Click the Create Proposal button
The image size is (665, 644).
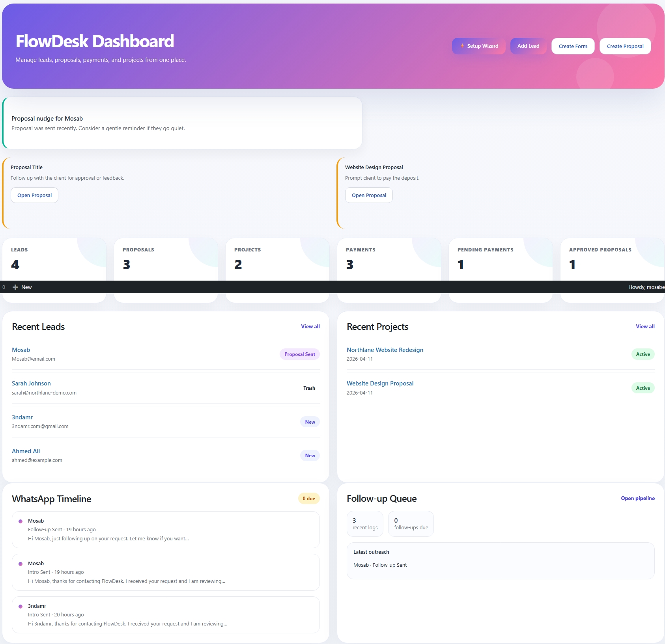coord(625,46)
